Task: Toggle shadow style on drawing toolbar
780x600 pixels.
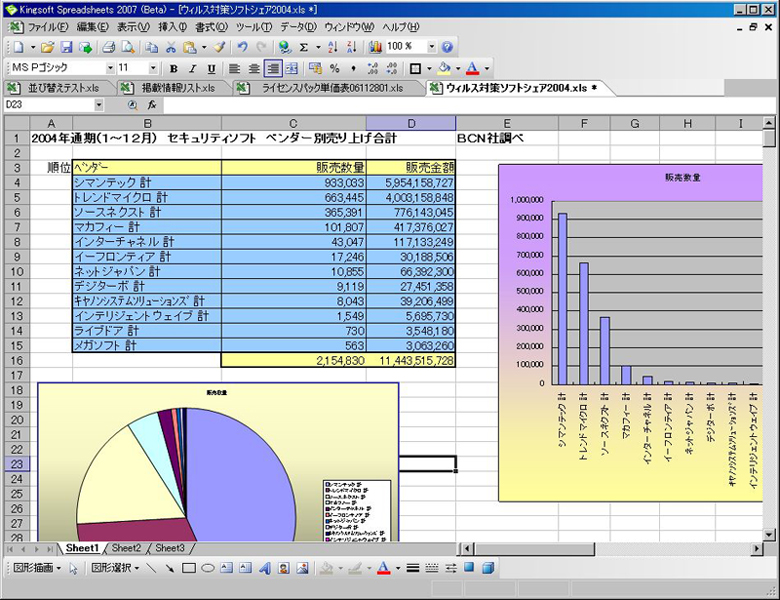Action: [469, 568]
